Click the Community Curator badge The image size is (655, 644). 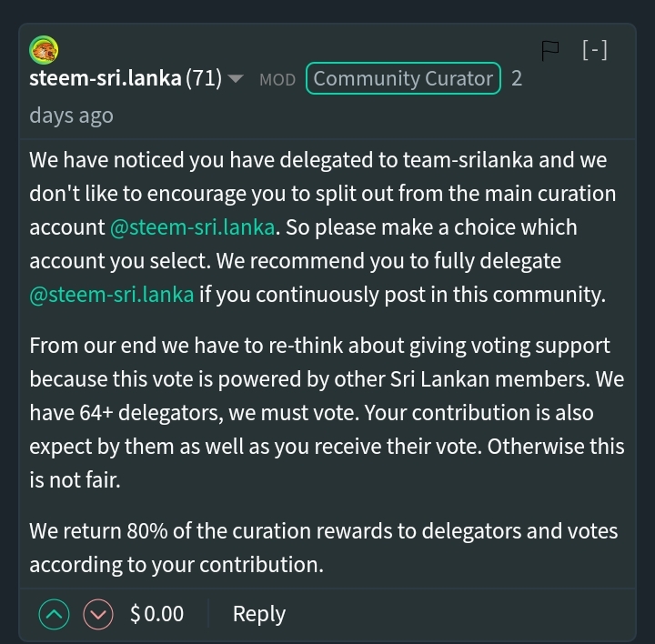click(403, 78)
